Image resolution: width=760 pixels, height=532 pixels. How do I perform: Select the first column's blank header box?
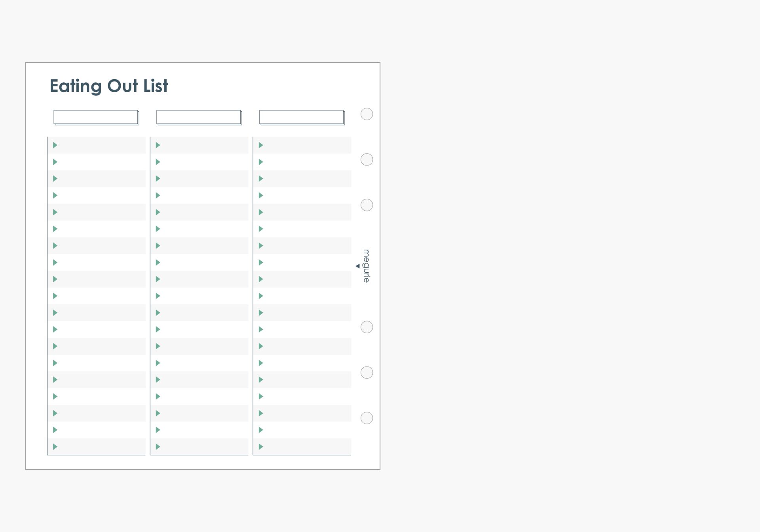tap(96, 117)
